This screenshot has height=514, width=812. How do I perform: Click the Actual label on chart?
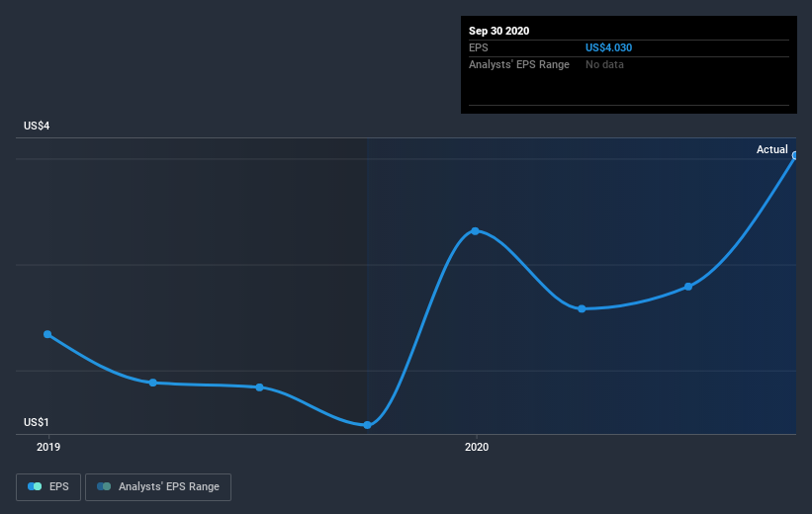click(x=771, y=149)
